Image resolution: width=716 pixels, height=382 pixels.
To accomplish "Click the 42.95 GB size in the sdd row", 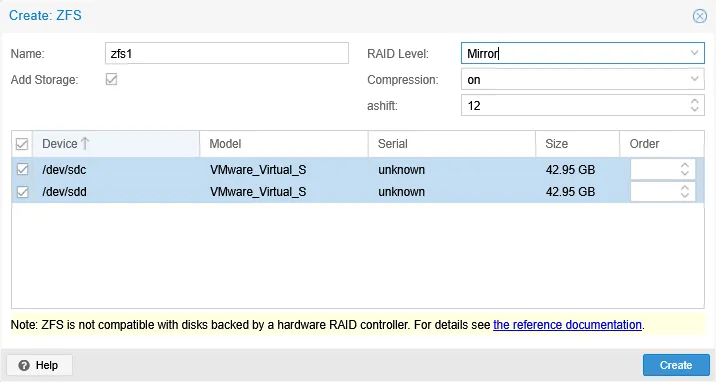I will pyautogui.click(x=570, y=192).
